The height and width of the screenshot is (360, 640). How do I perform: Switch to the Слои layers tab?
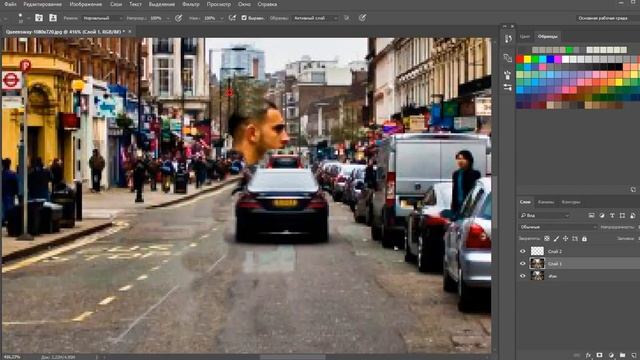pyautogui.click(x=525, y=202)
